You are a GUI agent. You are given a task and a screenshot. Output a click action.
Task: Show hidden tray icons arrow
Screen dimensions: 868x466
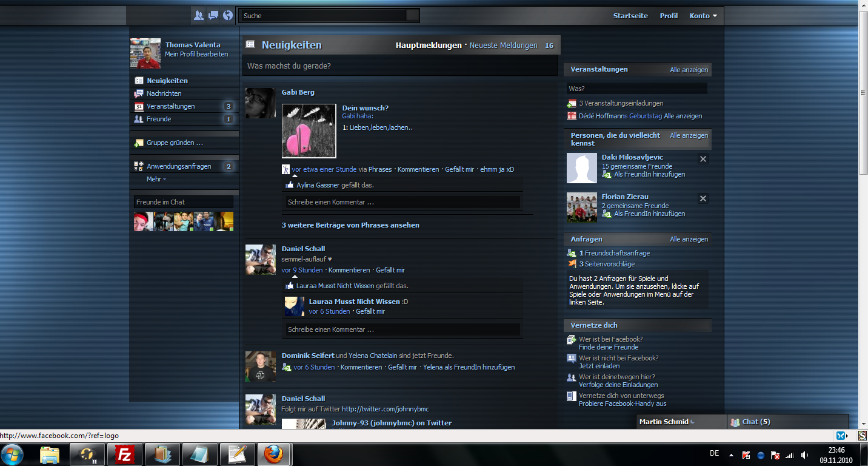tap(731, 454)
